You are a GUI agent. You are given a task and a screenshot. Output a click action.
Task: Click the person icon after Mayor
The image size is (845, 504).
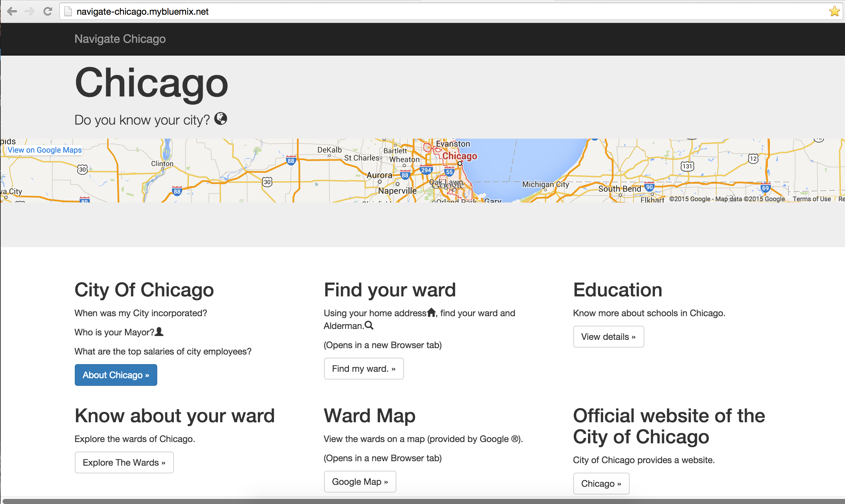pyautogui.click(x=159, y=332)
